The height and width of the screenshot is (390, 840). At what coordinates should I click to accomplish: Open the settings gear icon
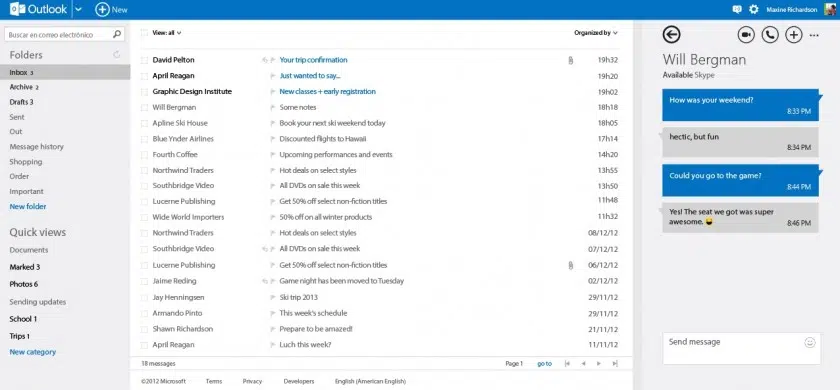click(754, 9)
